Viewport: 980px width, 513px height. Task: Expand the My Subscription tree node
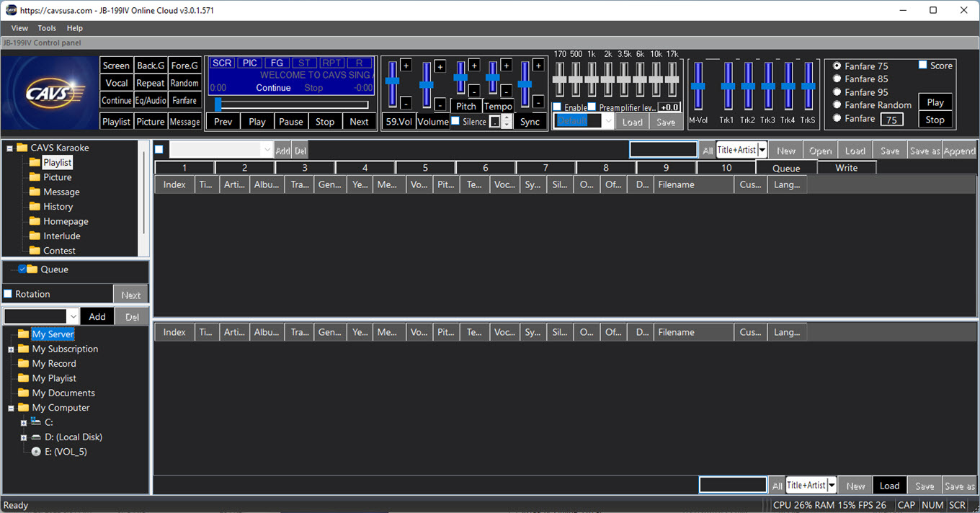[11, 349]
